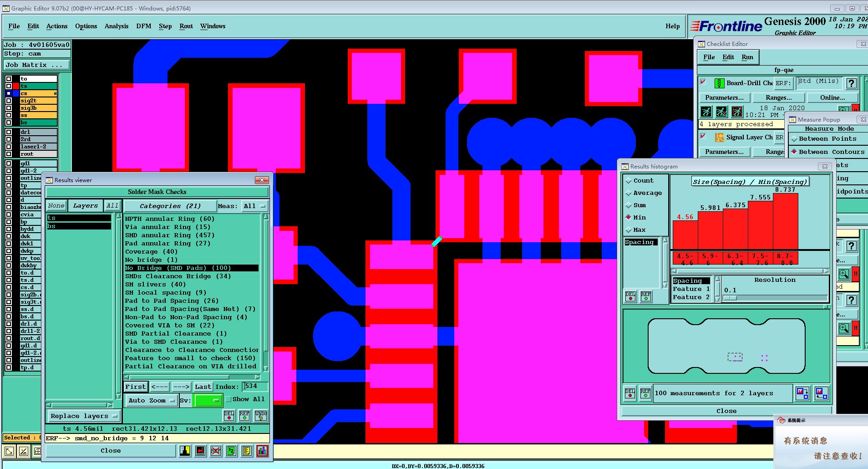Screen dimensions: 868x469
Task: Click REF icon beside '100 measurements' text
Action: click(x=645, y=393)
